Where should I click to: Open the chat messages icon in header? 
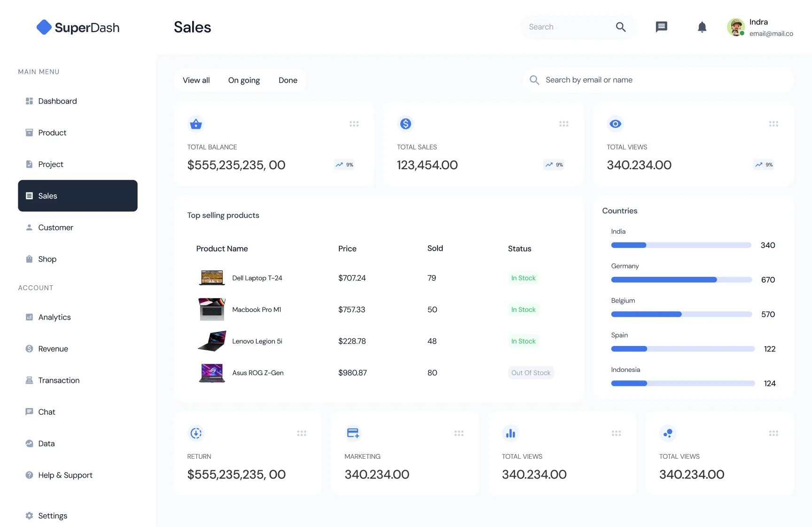(661, 27)
